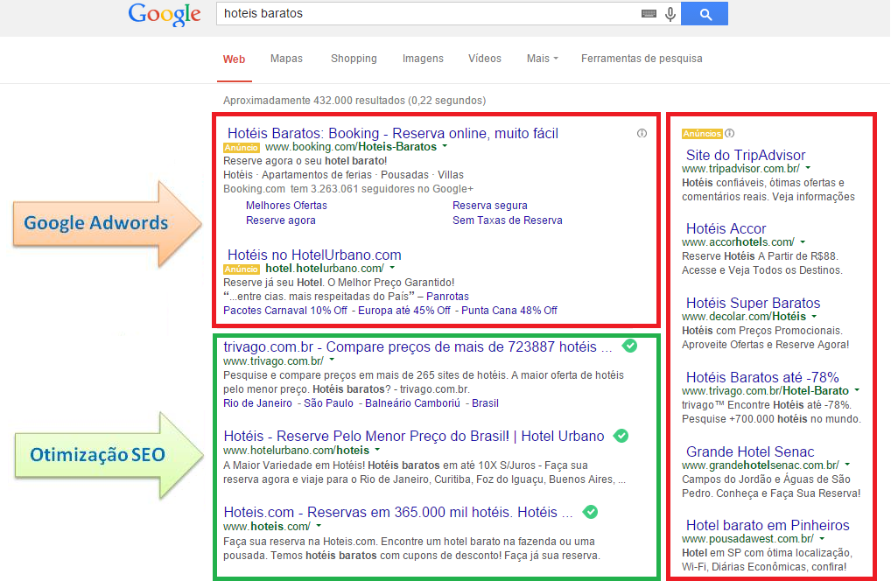Image resolution: width=891 pixels, height=588 pixels.
Task: Switch to the Mapas tab
Action: (x=286, y=59)
